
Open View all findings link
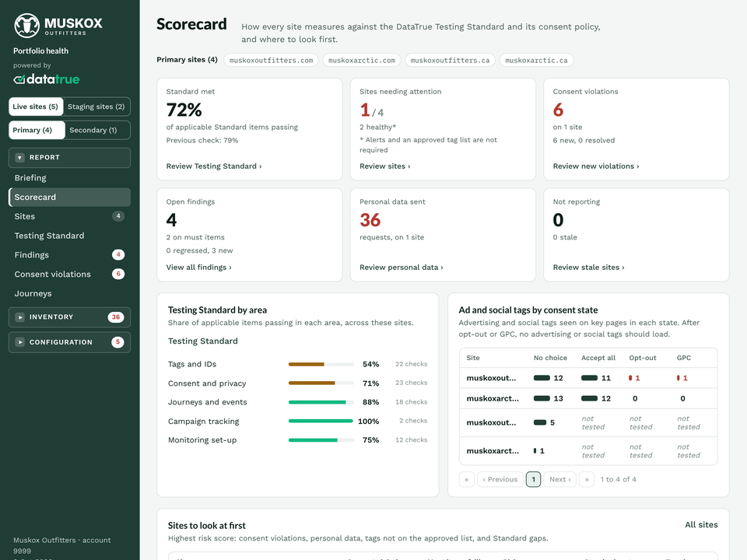point(198,268)
